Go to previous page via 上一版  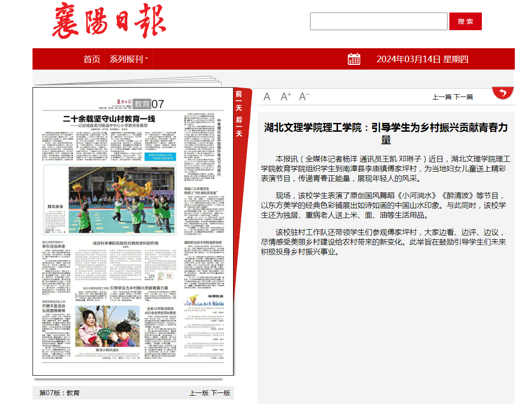click(199, 393)
